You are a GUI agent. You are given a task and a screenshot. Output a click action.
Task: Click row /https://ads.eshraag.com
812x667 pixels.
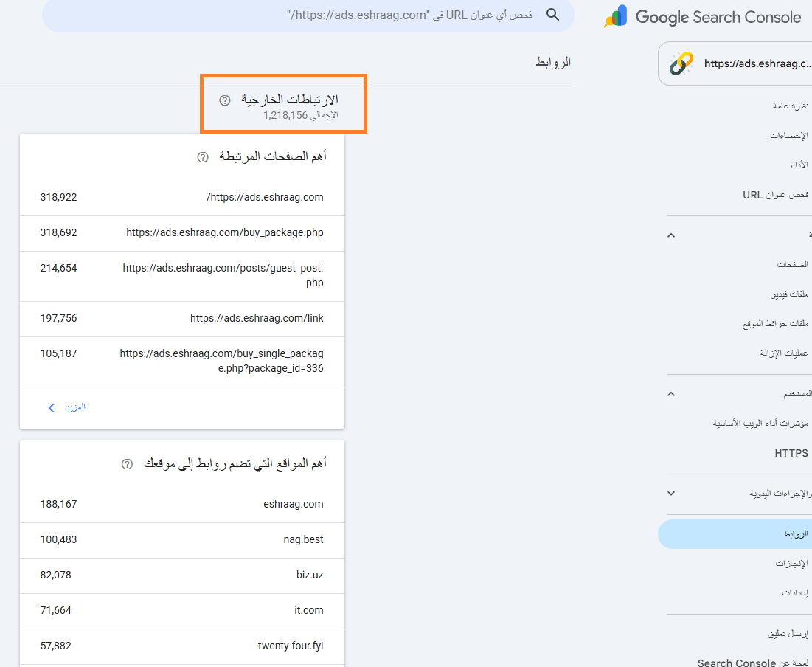(182, 198)
